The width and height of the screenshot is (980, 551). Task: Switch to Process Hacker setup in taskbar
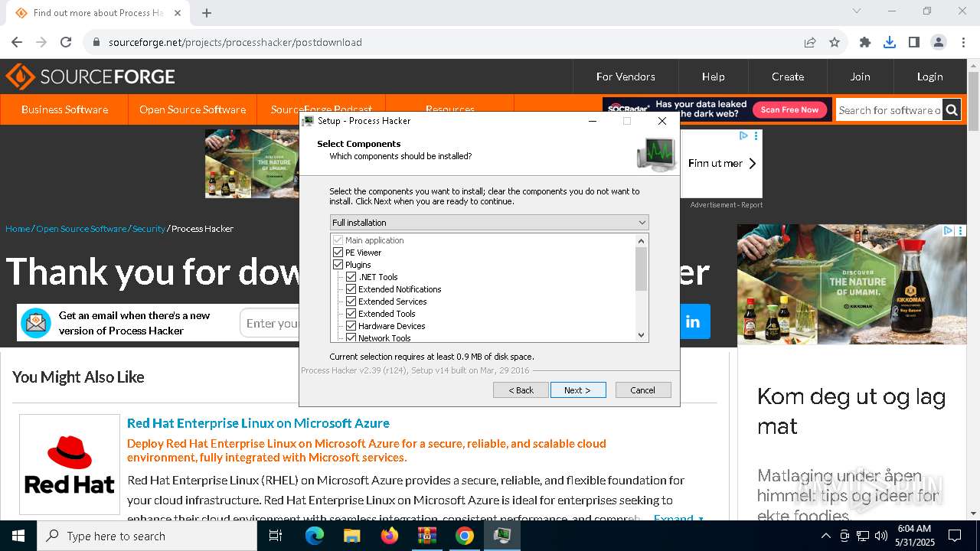pyautogui.click(x=502, y=536)
